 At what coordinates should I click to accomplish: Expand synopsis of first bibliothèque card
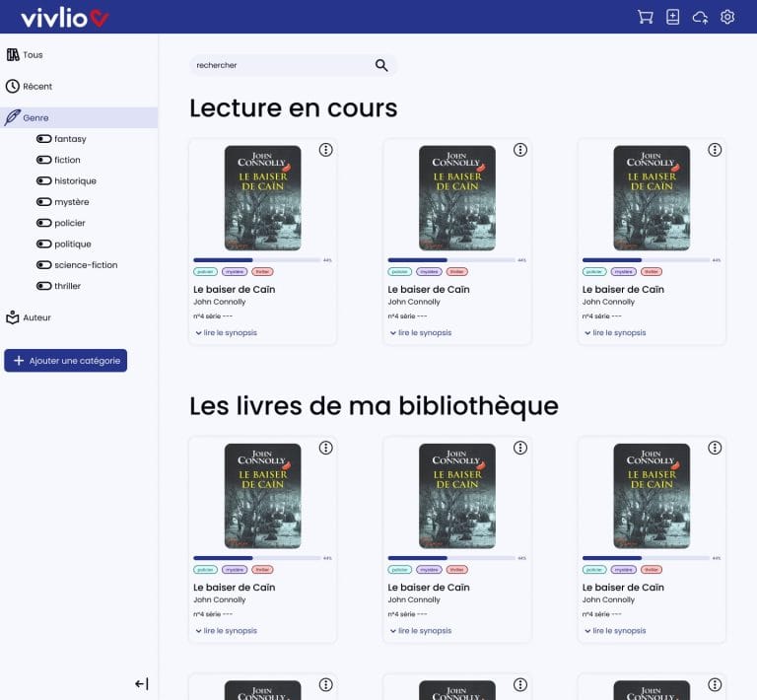pyautogui.click(x=226, y=630)
